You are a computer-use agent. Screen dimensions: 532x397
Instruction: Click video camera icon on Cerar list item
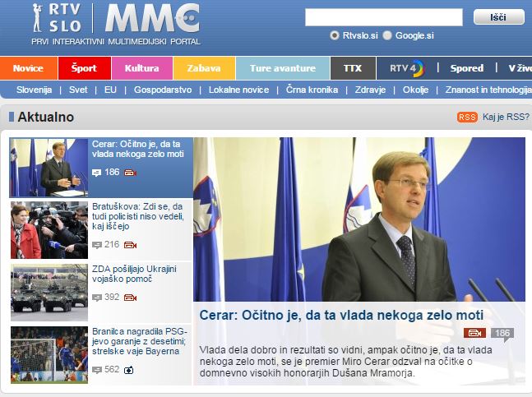click(x=130, y=173)
